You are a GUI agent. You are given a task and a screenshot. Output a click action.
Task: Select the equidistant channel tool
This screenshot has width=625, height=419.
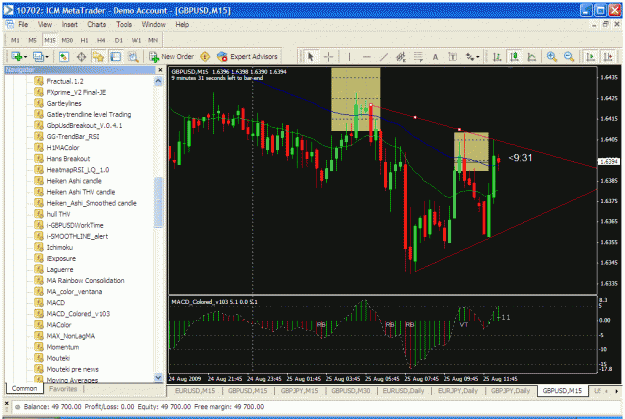[x=401, y=57]
